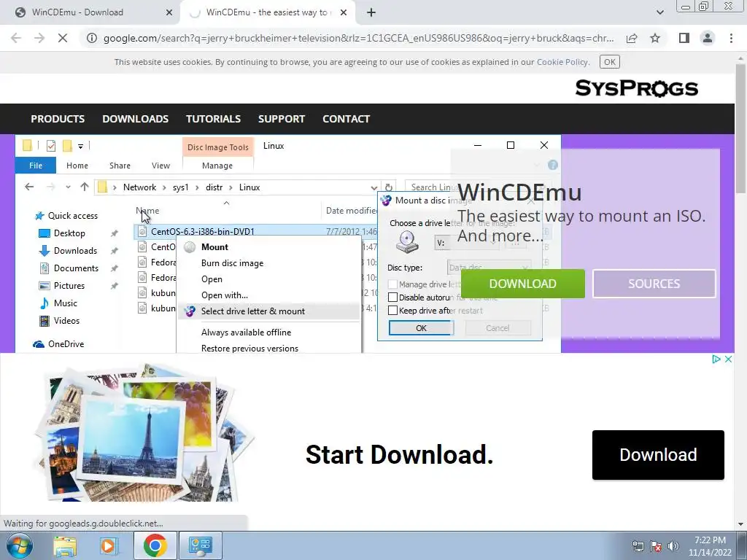Screen dimensions: 747x560
Task: Tick 'Disable autorun' checkbox in Mount dialog image
Action: click(x=392, y=297)
